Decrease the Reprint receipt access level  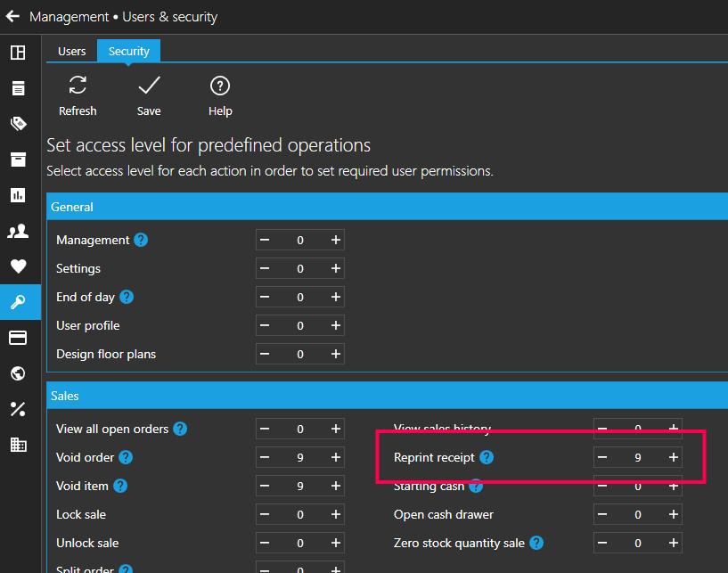[602, 457]
